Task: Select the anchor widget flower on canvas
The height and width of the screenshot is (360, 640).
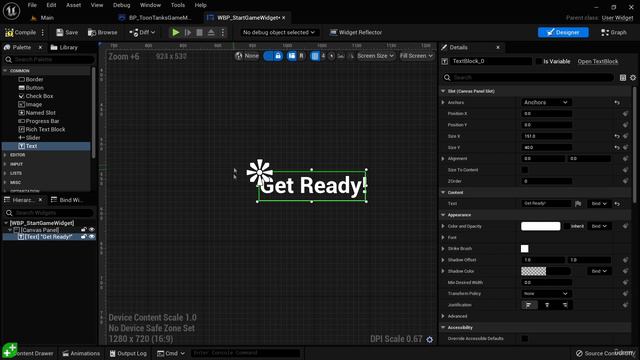Action: coord(259,173)
